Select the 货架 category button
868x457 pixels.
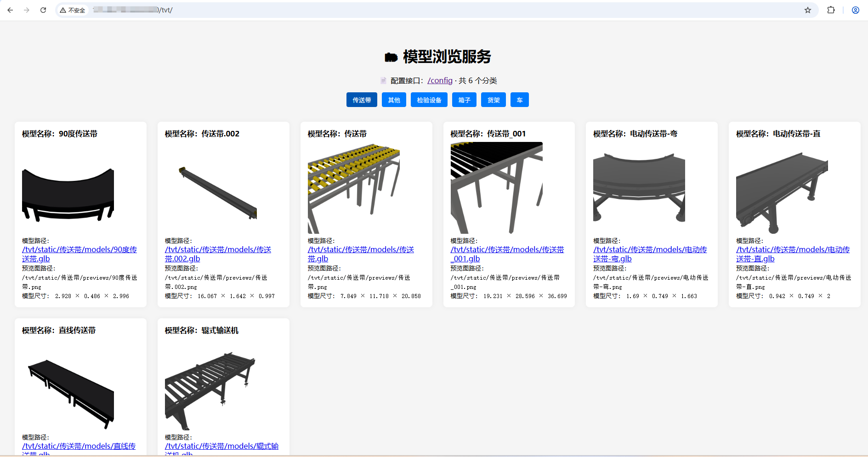tap(494, 100)
